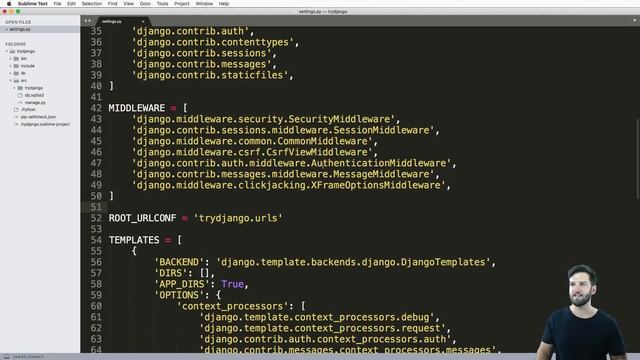Click the 'BACKEND' key on line 56
The height and width of the screenshot is (360, 640).
(179, 262)
